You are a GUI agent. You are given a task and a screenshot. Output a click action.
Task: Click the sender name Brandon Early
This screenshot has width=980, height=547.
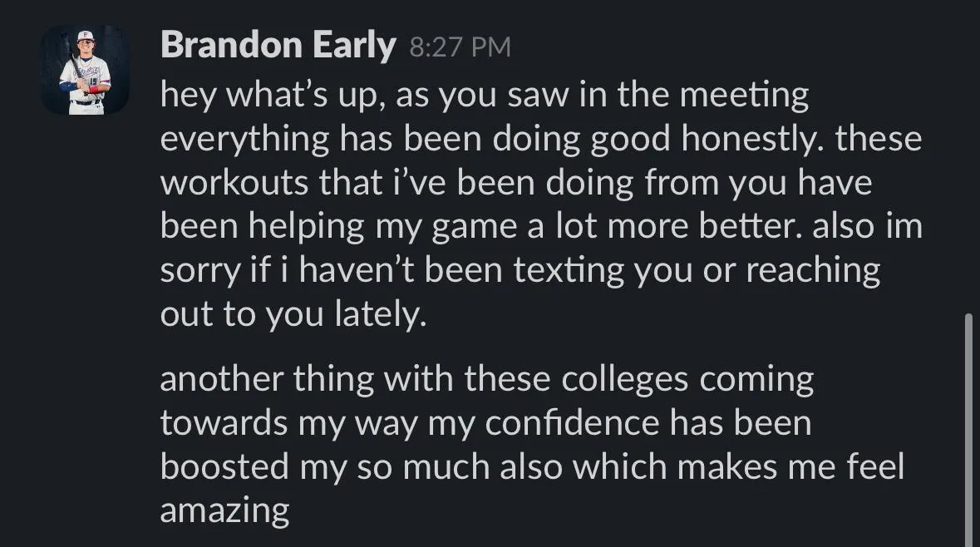[x=278, y=46]
